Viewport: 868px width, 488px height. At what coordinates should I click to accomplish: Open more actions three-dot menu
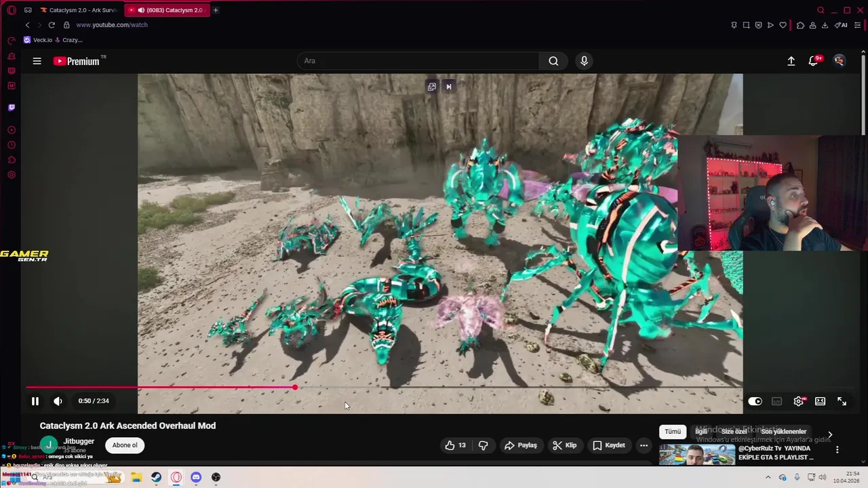(x=644, y=445)
